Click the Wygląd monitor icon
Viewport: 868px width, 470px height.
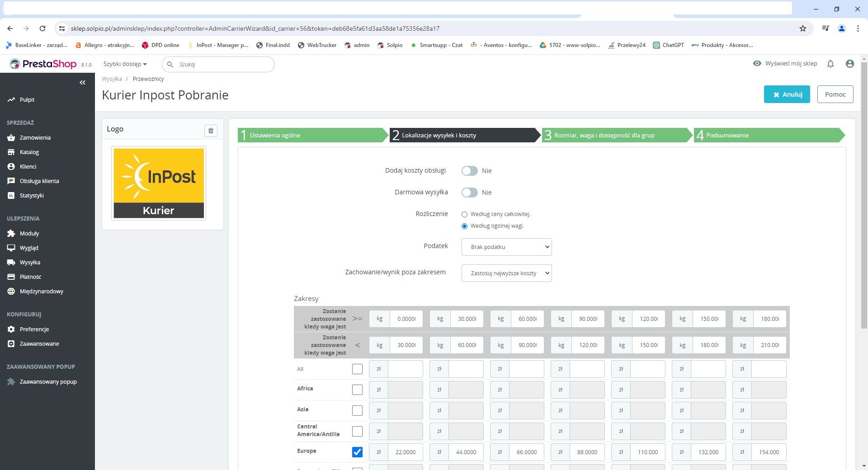[x=11, y=248]
